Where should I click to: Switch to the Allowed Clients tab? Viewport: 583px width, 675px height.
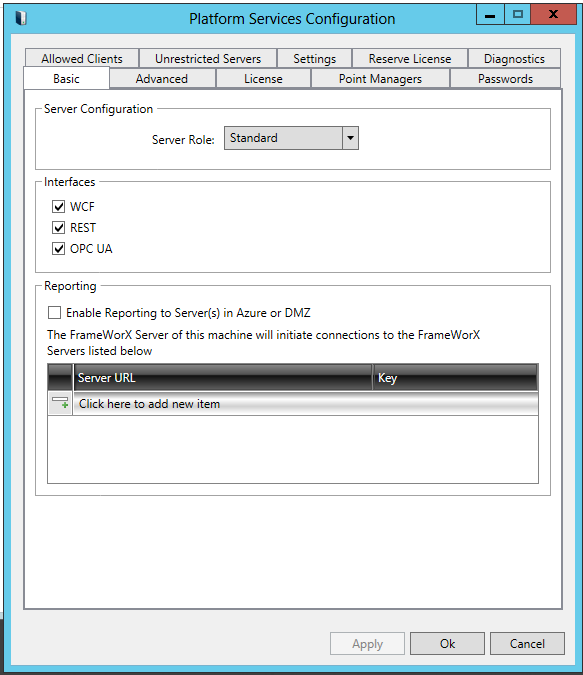[x=82, y=59]
